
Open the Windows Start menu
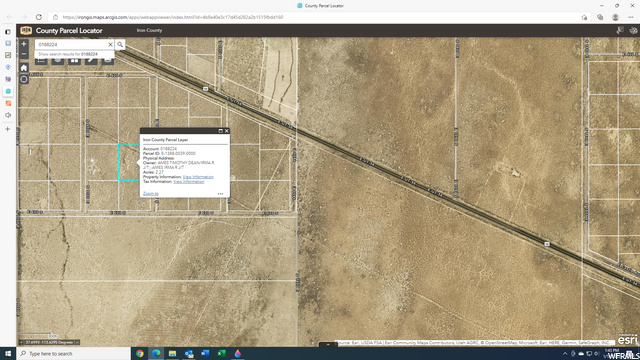8,353
